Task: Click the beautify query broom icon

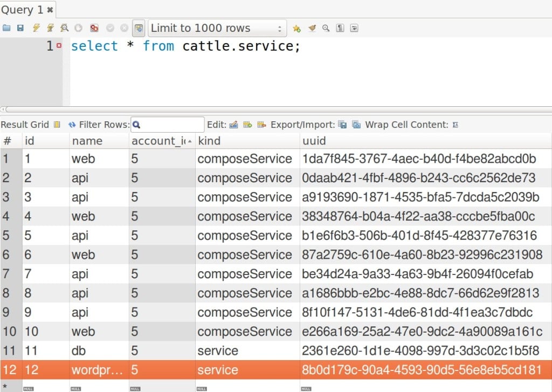Action: point(312,28)
